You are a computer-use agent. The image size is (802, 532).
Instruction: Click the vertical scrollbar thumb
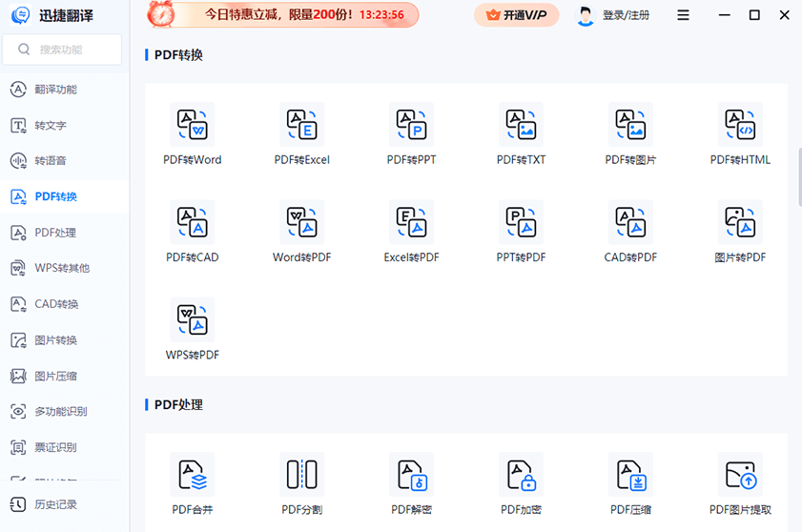(800, 177)
